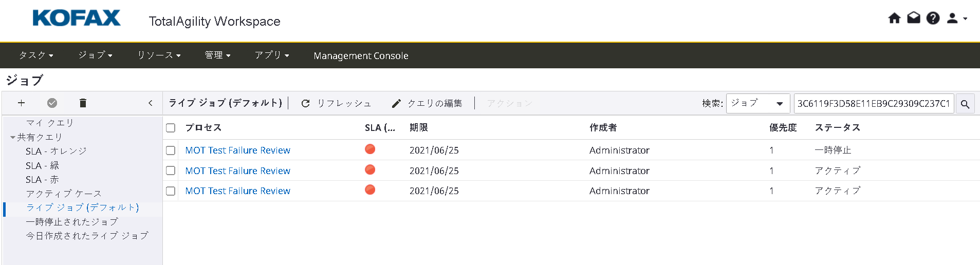Screen dimensions: 980x265
Task: Click the trash delete icon
Action: (x=83, y=103)
